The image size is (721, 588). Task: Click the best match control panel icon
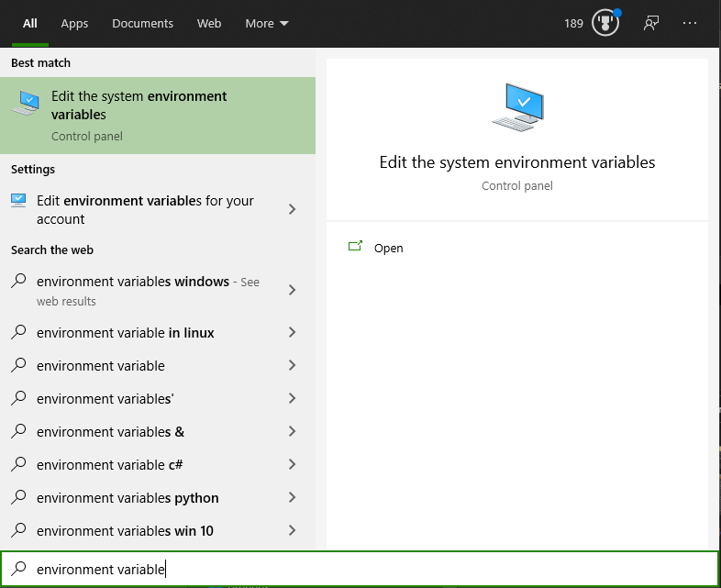[26, 104]
